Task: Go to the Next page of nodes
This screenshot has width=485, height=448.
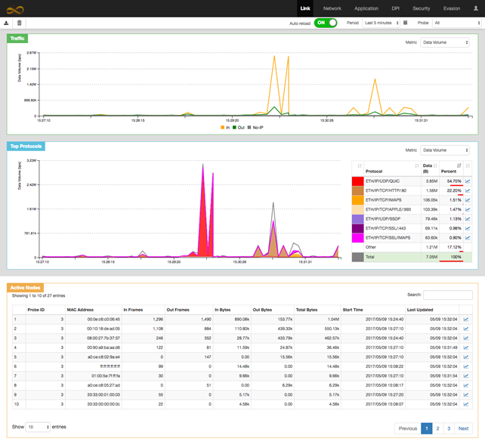Action: pyautogui.click(x=463, y=428)
